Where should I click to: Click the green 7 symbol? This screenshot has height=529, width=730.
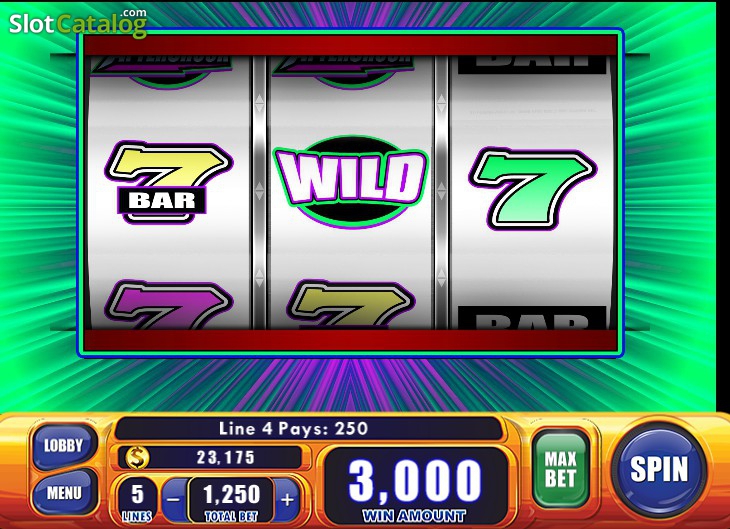tap(533, 188)
